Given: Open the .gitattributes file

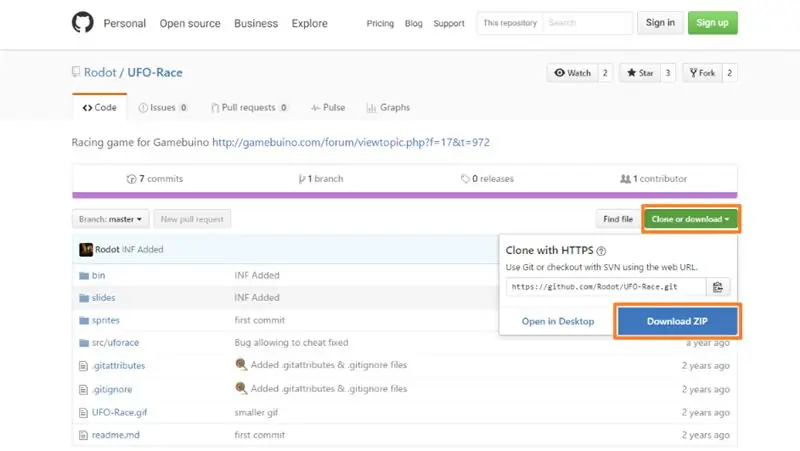Looking at the screenshot, I should coord(118,366).
